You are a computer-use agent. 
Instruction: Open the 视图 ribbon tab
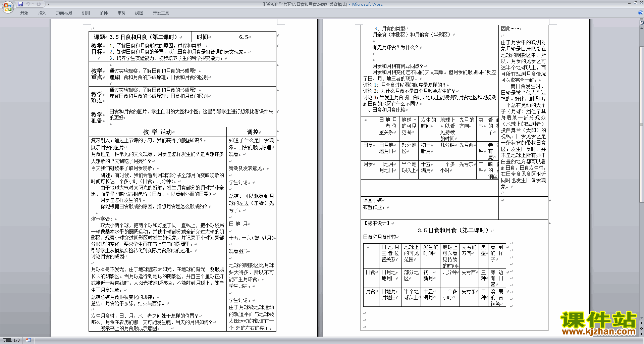point(139,13)
